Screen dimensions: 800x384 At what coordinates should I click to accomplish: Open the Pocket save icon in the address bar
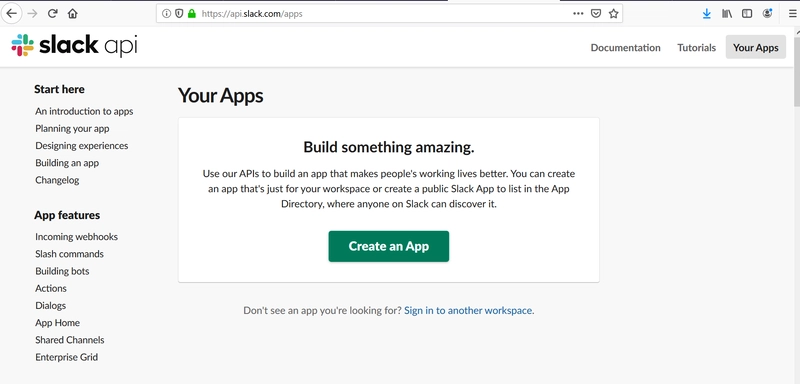[x=595, y=14]
